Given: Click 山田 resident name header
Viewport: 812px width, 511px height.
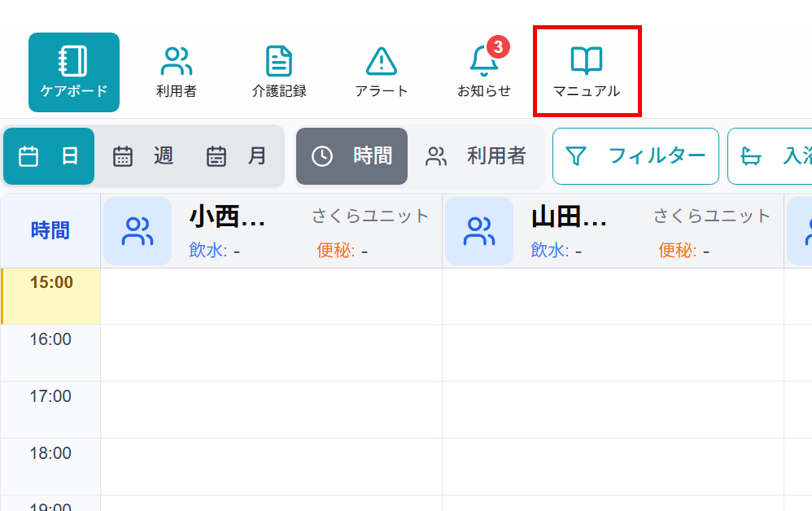Looking at the screenshot, I should (569, 216).
